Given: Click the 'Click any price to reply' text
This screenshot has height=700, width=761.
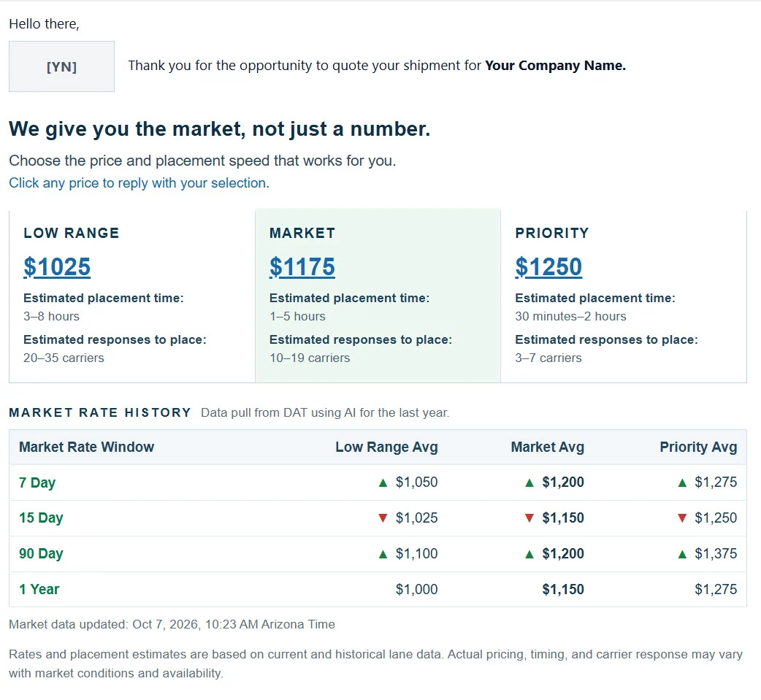Looking at the screenshot, I should click(x=139, y=183).
